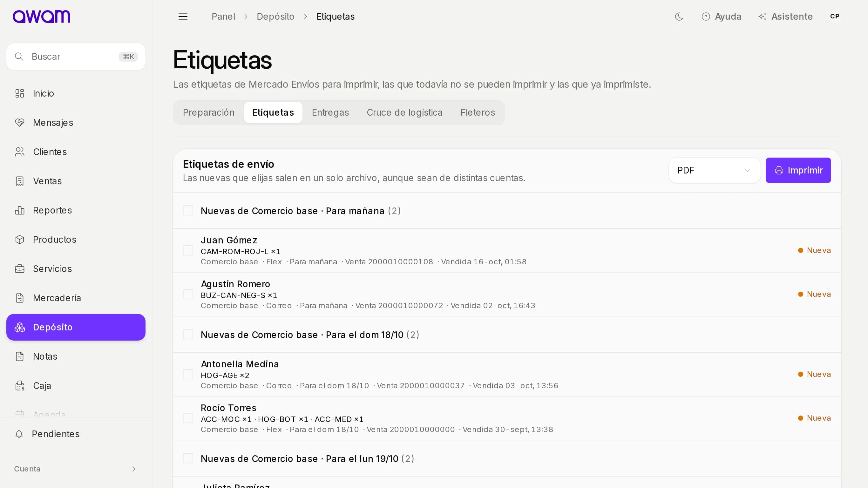Click the awam logo
The width and height of the screenshot is (868, 488).
pyautogui.click(x=41, y=17)
